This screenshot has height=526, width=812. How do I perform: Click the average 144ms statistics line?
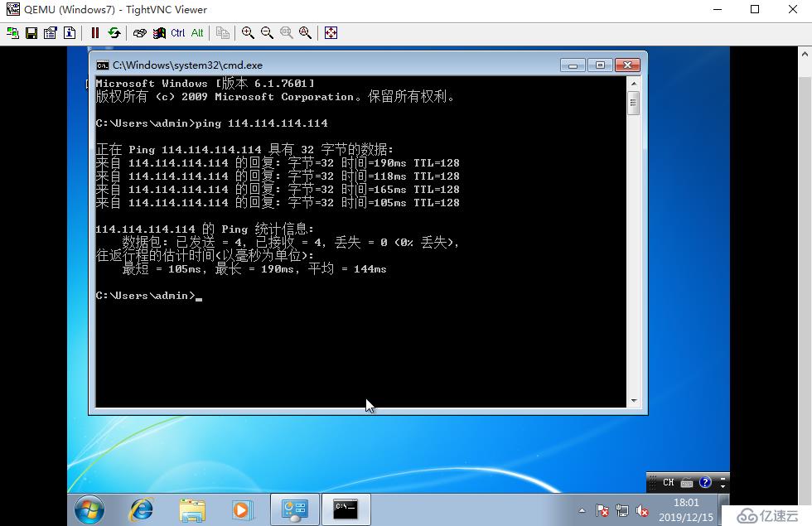tap(254, 268)
